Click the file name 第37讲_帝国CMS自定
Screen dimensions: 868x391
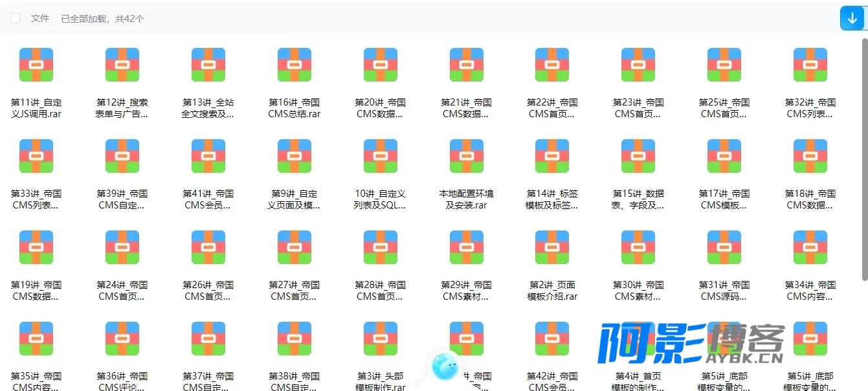(x=208, y=382)
